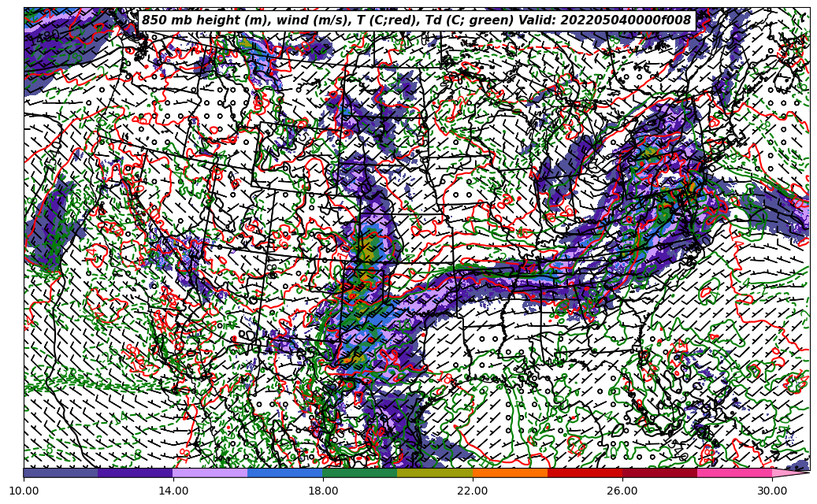817x504 pixels.
Task: Click the 480 contour label on the map
Action: [x=47, y=36]
